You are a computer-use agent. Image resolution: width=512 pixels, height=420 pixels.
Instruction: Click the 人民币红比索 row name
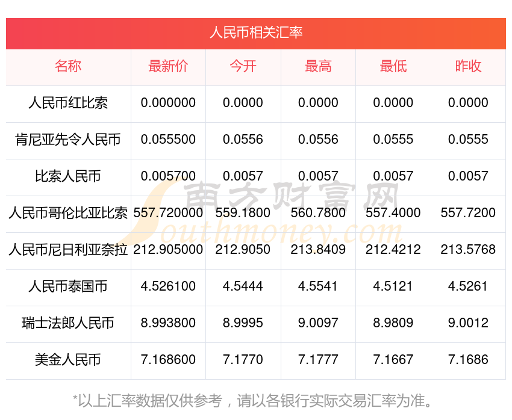[68, 103]
